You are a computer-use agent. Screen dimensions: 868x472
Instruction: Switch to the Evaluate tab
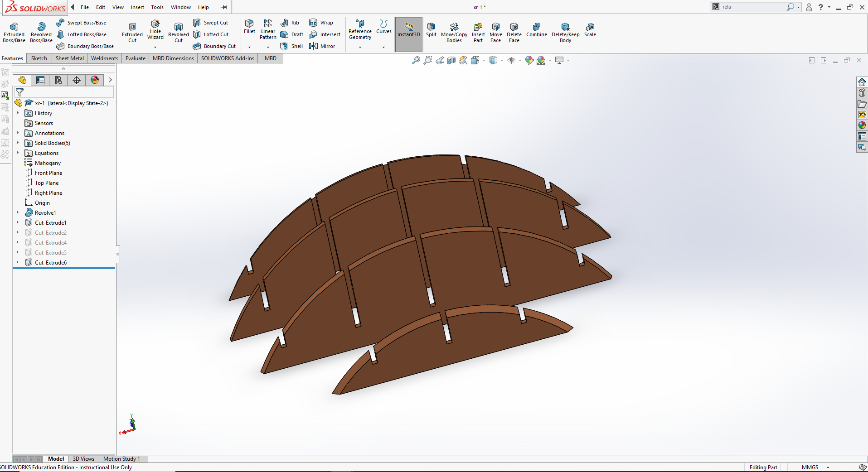[x=136, y=58]
